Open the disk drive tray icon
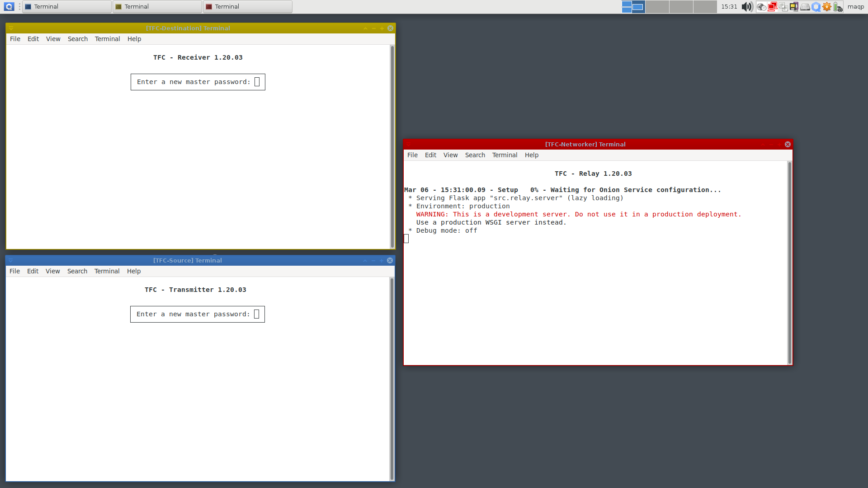868x488 pixels. [x=805, y=7]
